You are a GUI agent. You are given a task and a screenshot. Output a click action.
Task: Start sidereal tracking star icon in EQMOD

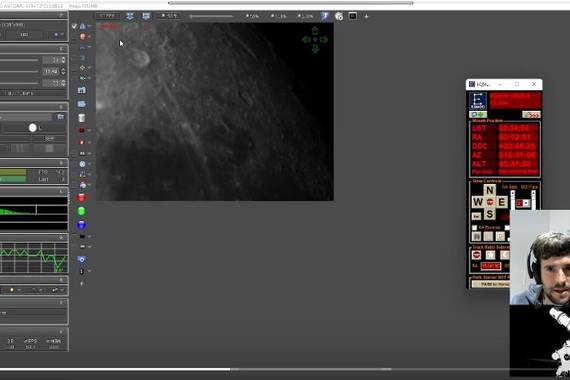click(x=490, y=255)
